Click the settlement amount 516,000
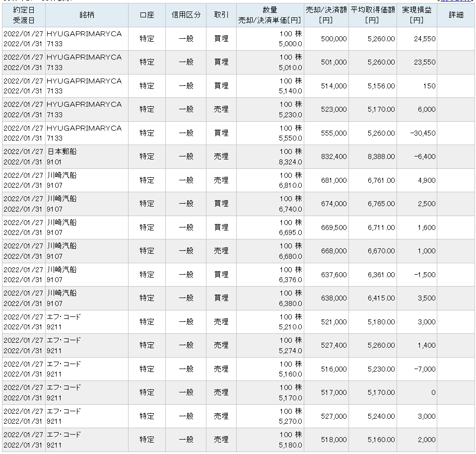 [x=334, y=369]
